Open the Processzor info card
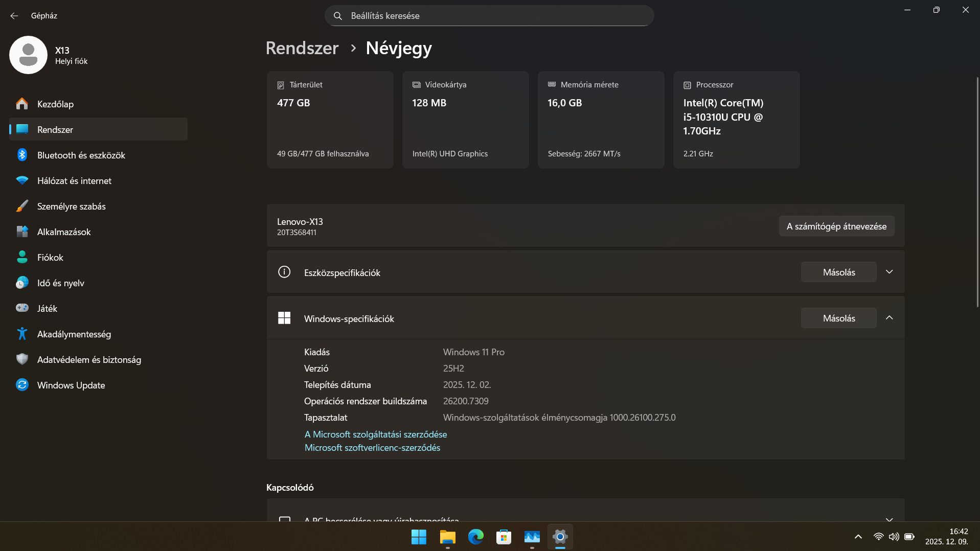Viewport: 980px width, 551px height. [737, 120]
